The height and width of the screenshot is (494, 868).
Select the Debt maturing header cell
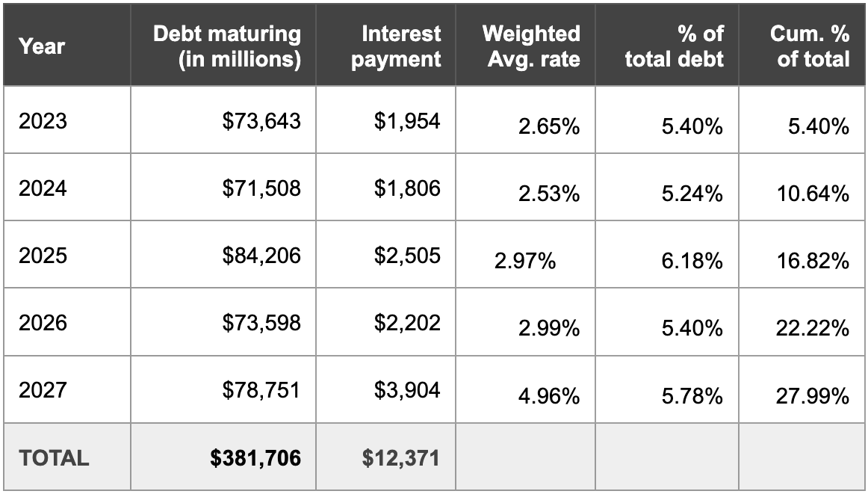(227, 46)
